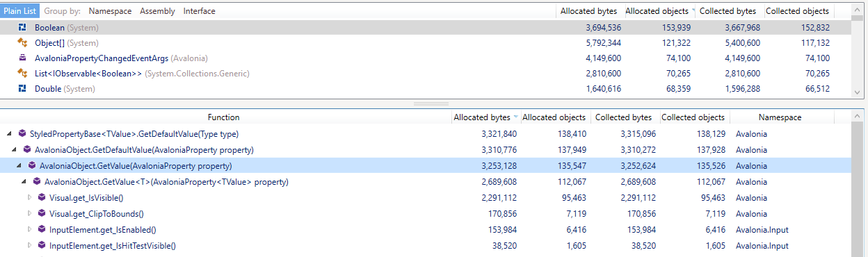868x257 pixels.
Task: Click call tree allocated bytes value 2,291,112
Action: point(499,198)
